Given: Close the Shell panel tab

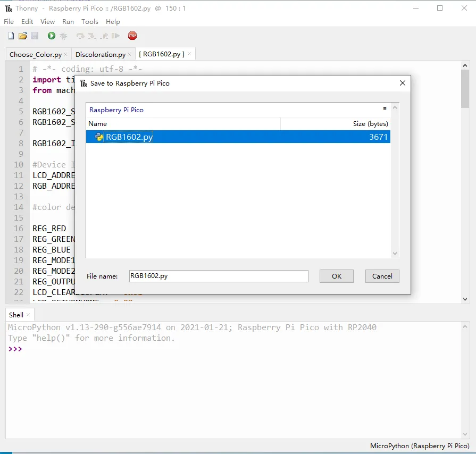Looking at the screenshot, I should [28, 315].
